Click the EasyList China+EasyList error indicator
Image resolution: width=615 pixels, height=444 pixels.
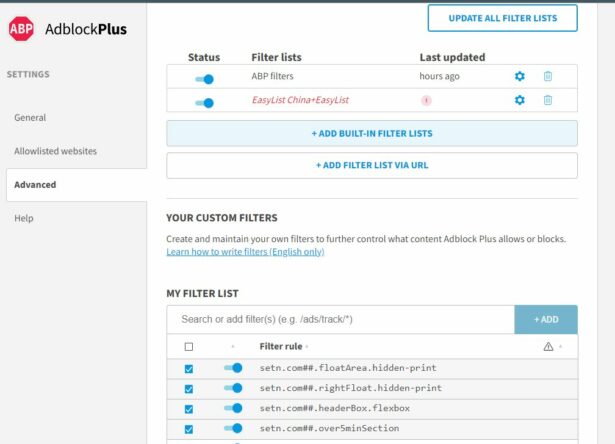pyautogui.click(x=426, y=100)
